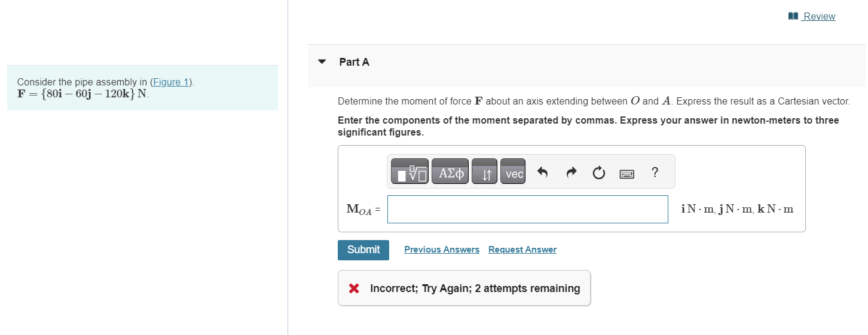The width and height of the screenshot is (868, 335).
Task: Click the red X incorrect icon
Action: pos(354,288)
